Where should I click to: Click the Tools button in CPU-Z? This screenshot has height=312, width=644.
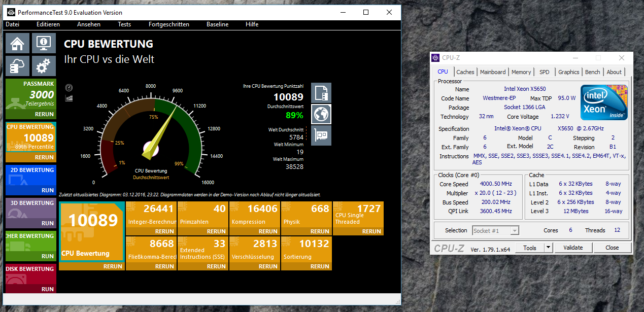(530, 248)
